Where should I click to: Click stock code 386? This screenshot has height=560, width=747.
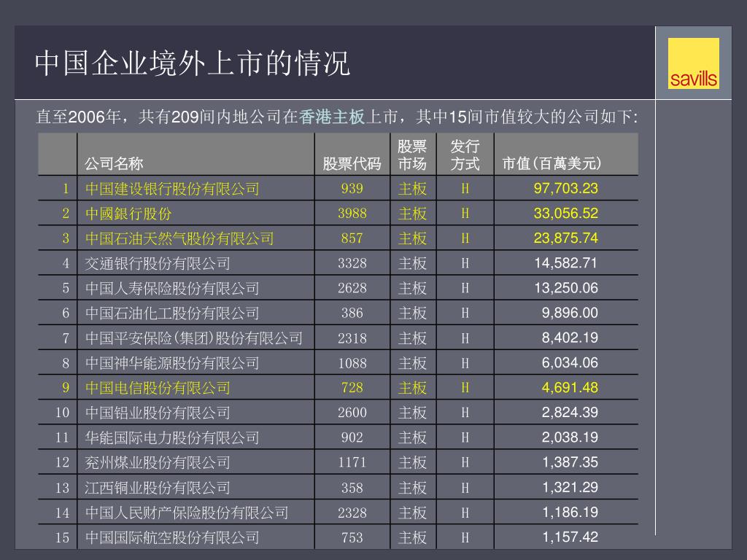pyautogui.click(x=352, y=313)
